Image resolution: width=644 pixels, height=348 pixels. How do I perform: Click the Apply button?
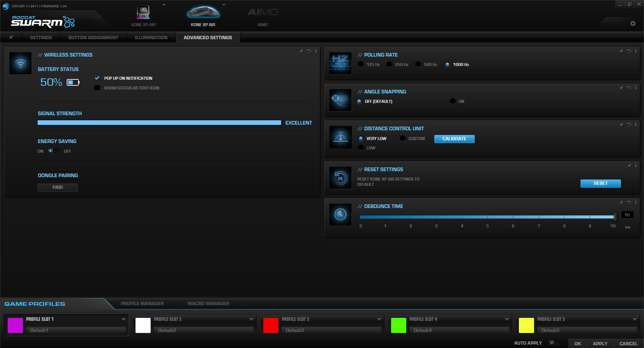pyautogui.click(x=600, y=343)
